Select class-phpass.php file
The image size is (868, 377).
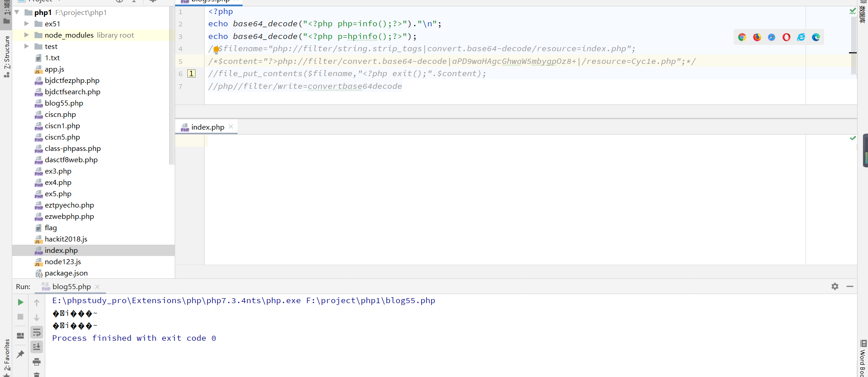tap(72, 148)
